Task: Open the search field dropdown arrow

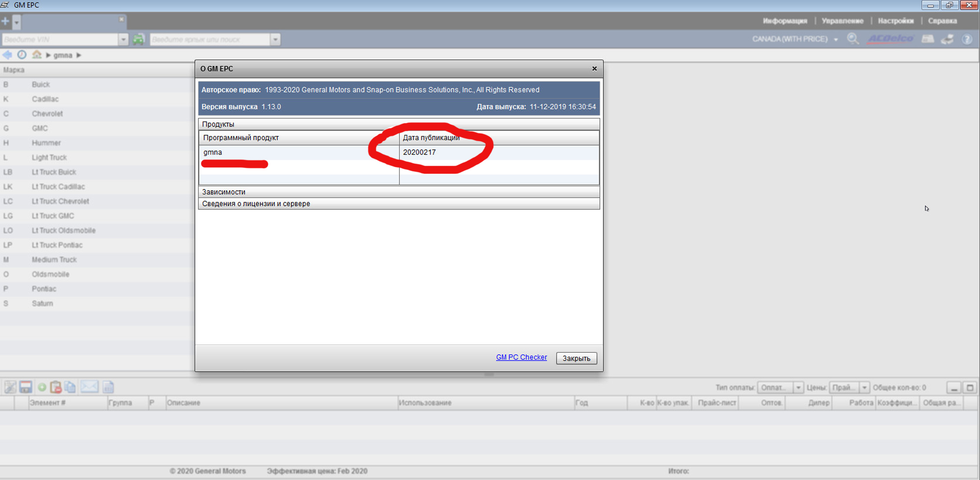Action: click(x=275, y=39)
